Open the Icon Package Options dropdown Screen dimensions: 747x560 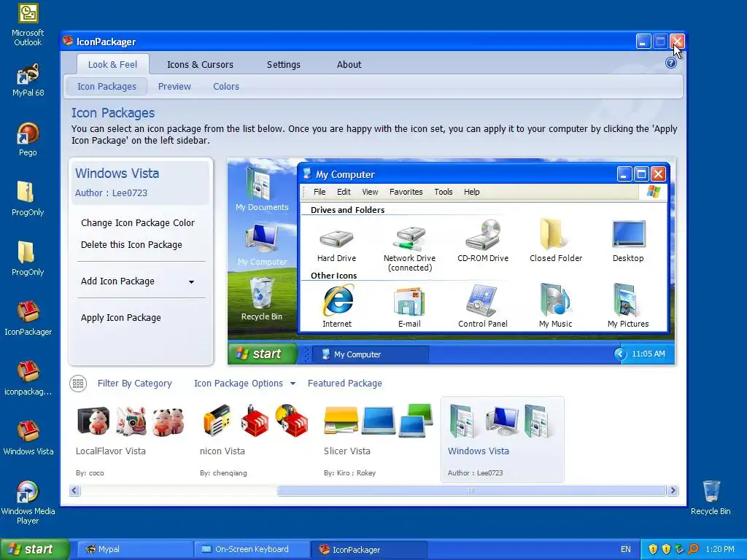244,384
